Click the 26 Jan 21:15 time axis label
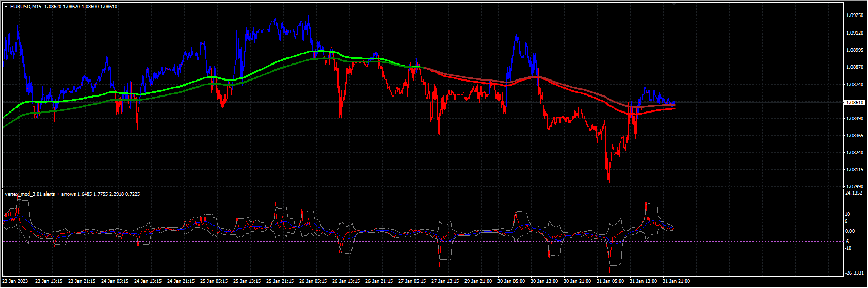The width and height of the screenshot is (868, 288). (x=379, y=281)
